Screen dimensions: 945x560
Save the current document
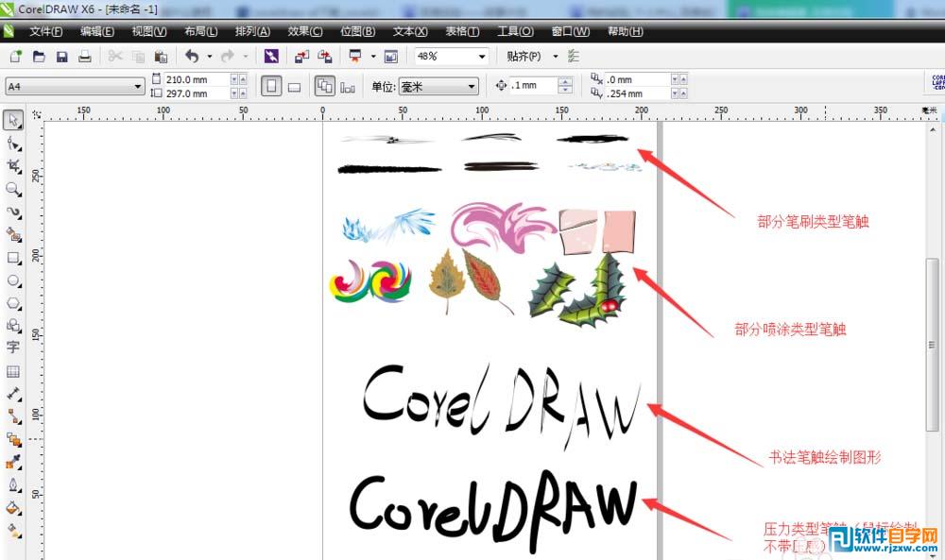pos(61,57)
